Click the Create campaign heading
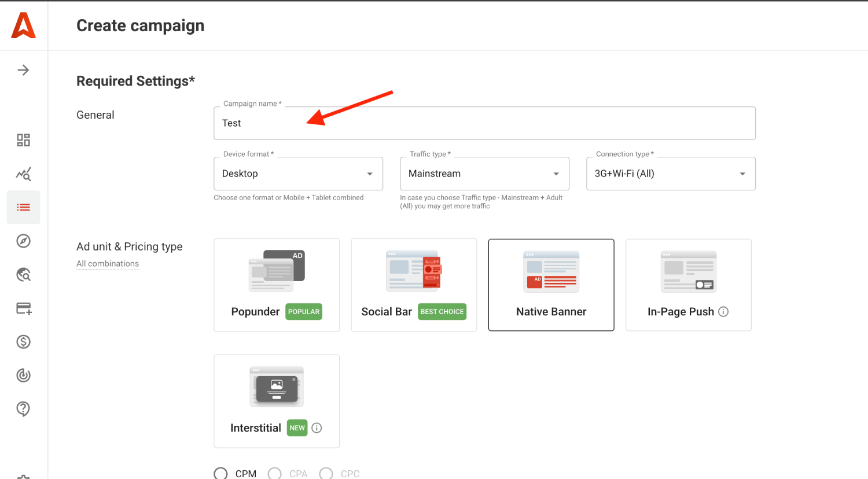This screenshot has height=479, width=868. [x=141, y=25]
